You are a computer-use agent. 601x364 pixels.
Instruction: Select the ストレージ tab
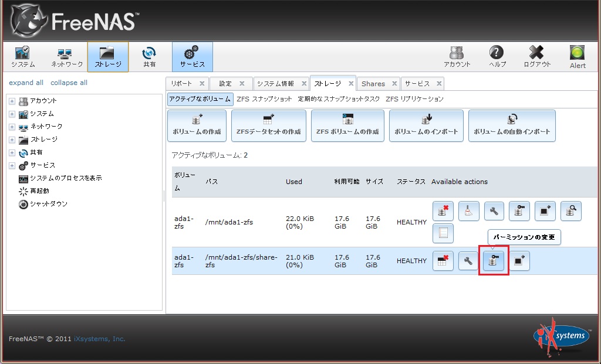327,83
